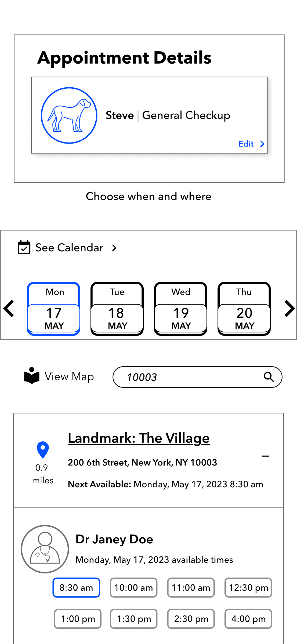Click Edit on Steve's General Checkup

click(246, 144)
